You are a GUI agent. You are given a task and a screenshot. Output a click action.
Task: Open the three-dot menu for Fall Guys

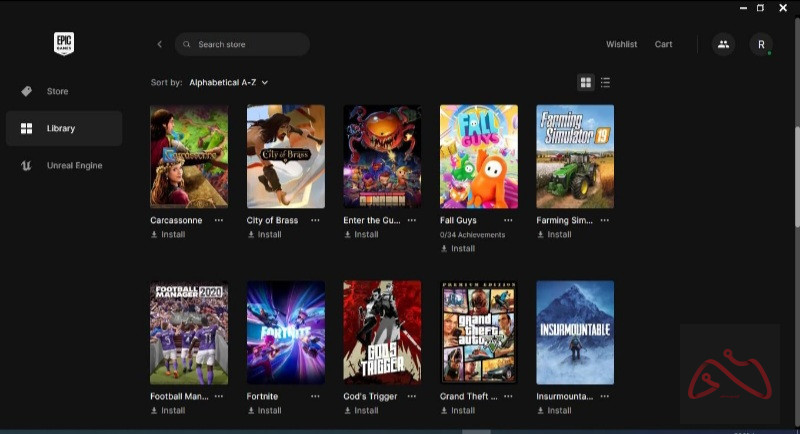pos(508,220)
